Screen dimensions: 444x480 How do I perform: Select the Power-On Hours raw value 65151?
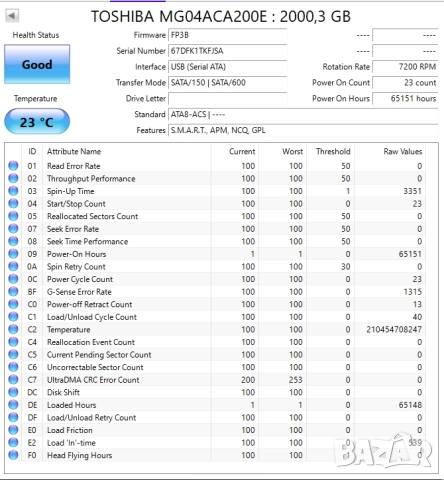point(410,254)
